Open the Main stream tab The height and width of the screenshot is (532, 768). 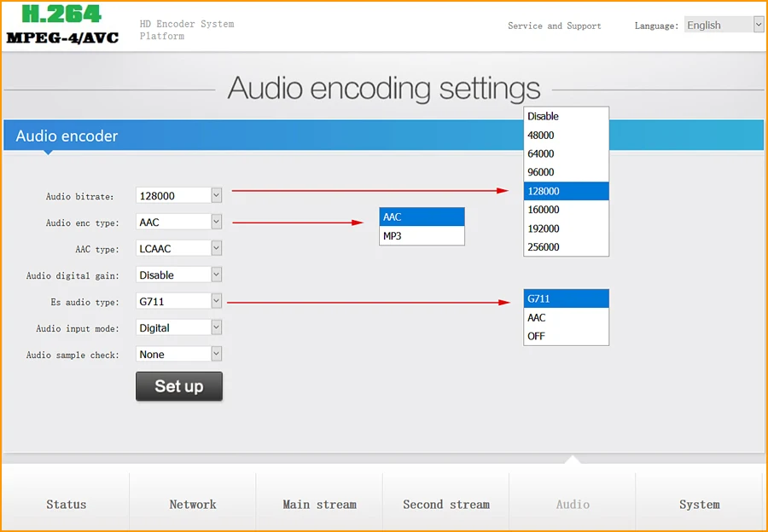coord(319,504)
